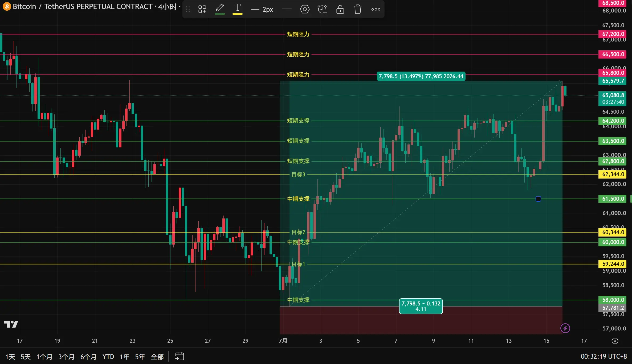Select the 1个月 time range

pos(44,357)
